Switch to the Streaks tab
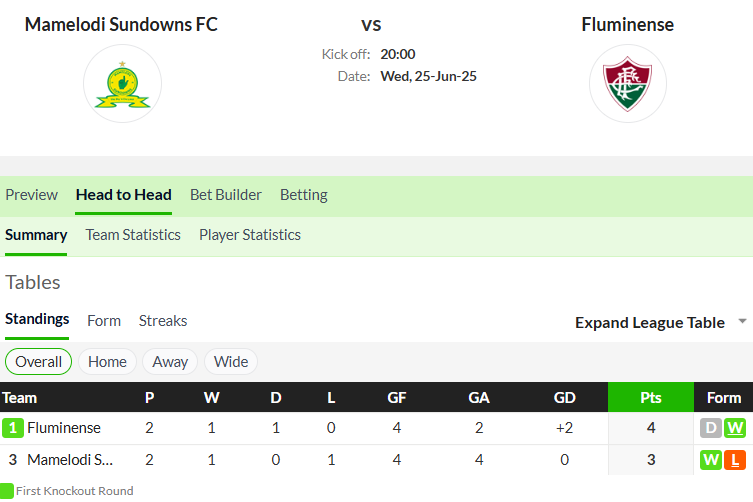The image size is (753, 502). pyautogui.click(x=163, y=320)
